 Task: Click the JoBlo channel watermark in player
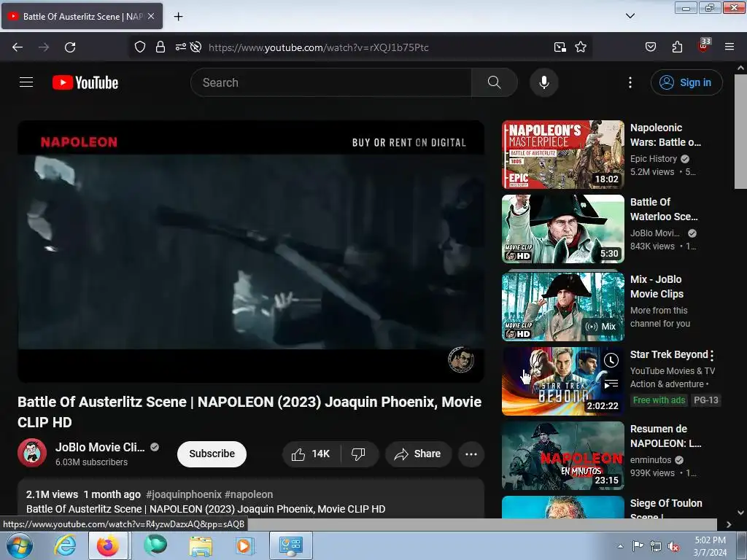pos(461,359)
